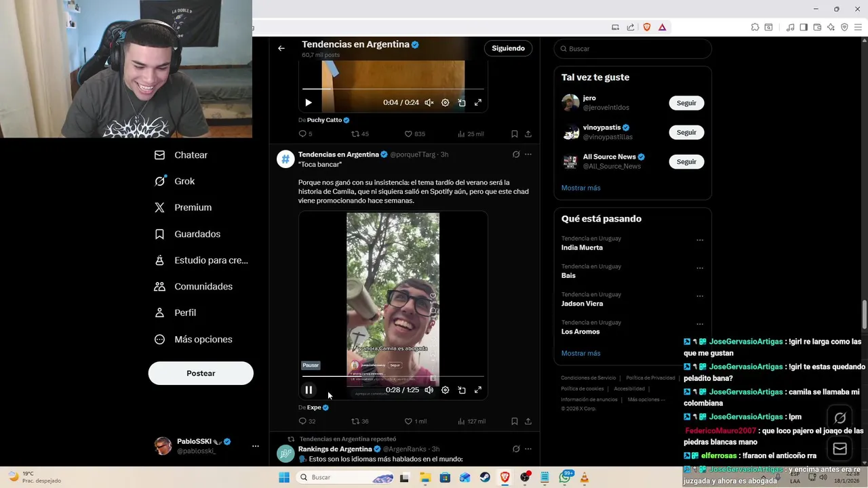Enter fullscreen on the Puchy Catto video

click(x=478, y=102)
